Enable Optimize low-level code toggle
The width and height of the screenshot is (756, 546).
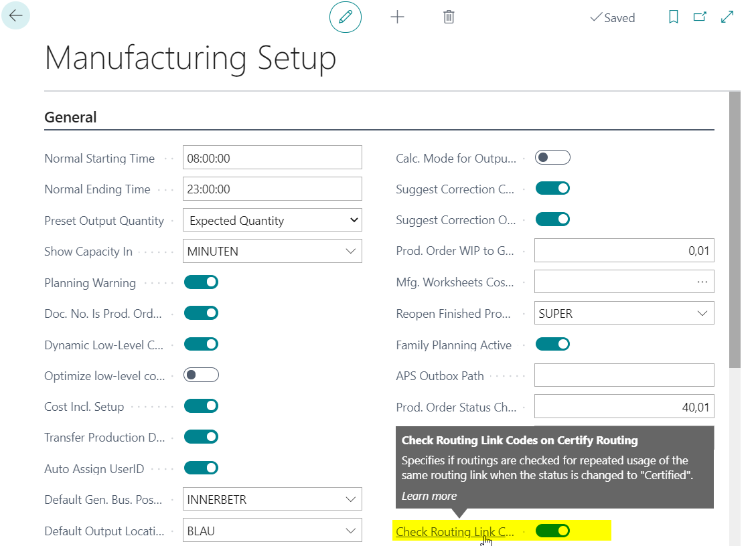[201, 375]
